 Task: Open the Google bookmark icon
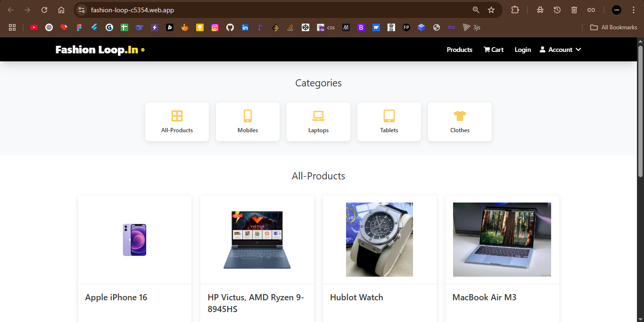[109, 27]
